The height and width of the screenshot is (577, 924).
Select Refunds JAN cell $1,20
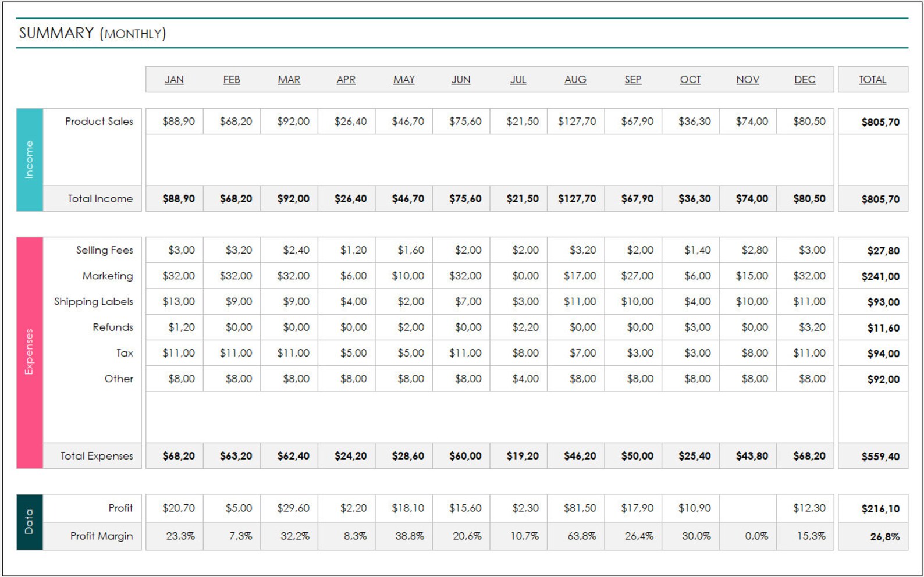pos(175,327)
